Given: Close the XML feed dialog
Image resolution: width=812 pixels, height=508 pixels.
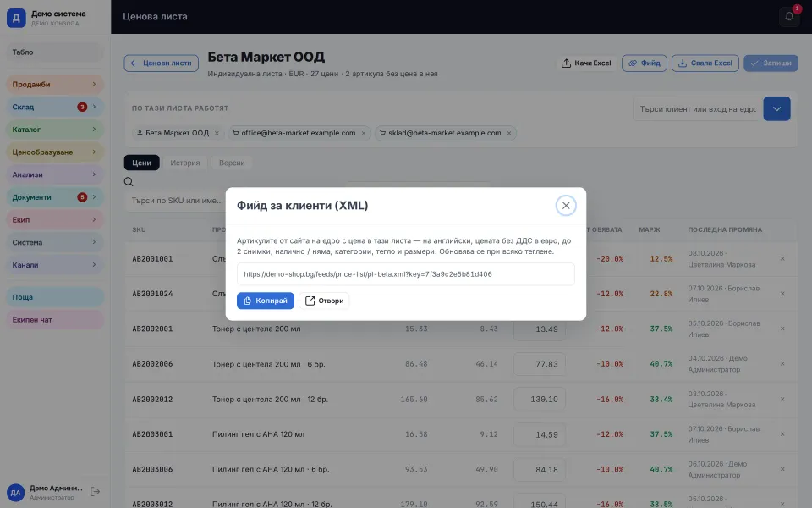Looking at the screenshot, I should (566, 205).
